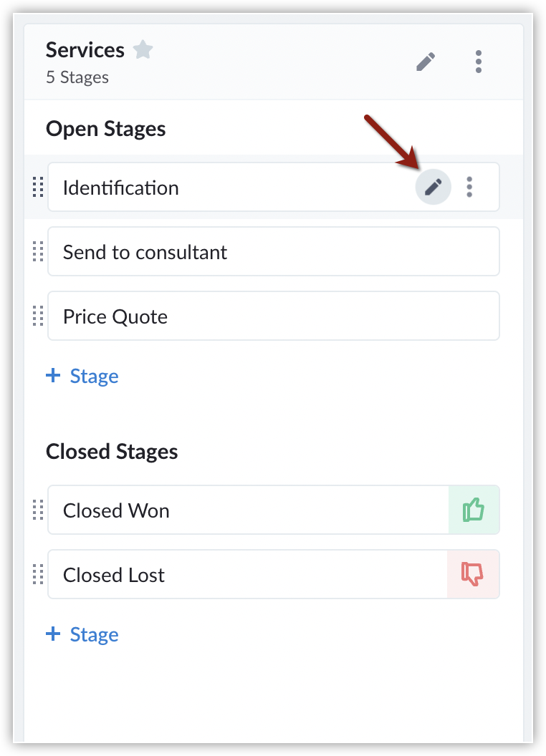
Task: Add a new stage under Closed Stages
Action: 82,634
